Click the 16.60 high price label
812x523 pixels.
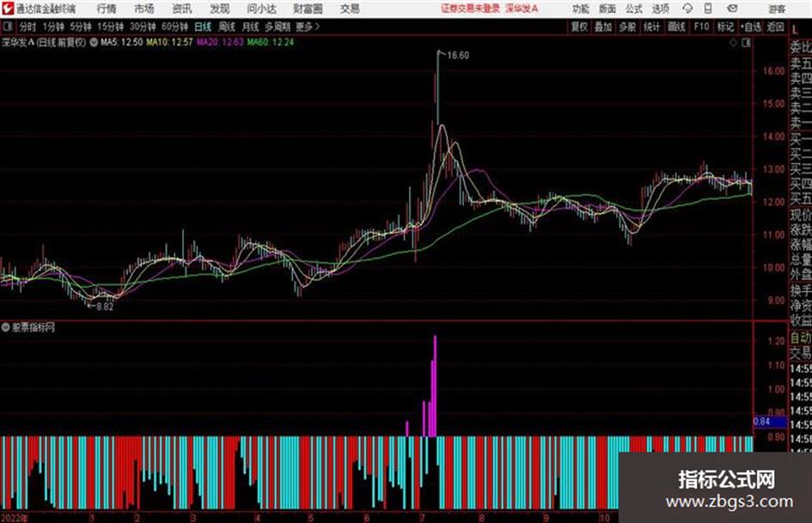[x=458, y=56]
